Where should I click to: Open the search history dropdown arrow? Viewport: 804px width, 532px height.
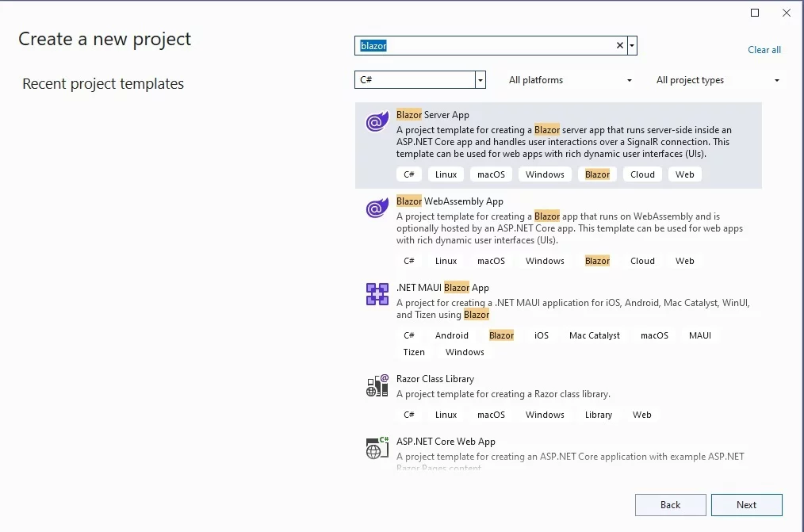[x=632, y=46]
